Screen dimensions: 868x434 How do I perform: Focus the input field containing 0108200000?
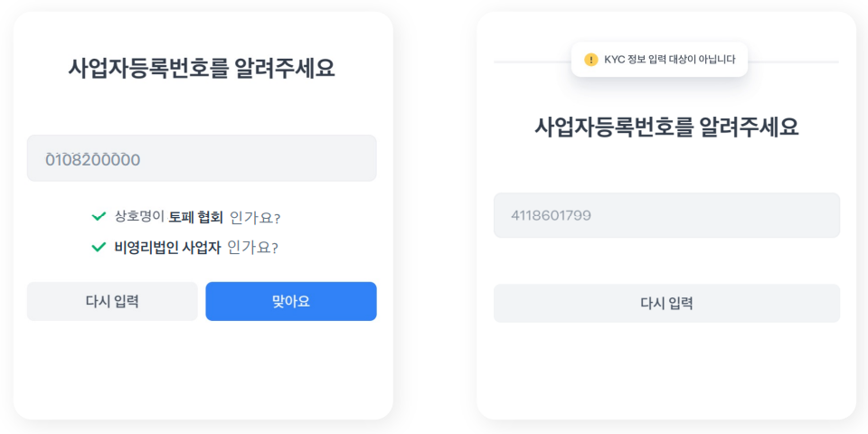(x=202, y=159)
